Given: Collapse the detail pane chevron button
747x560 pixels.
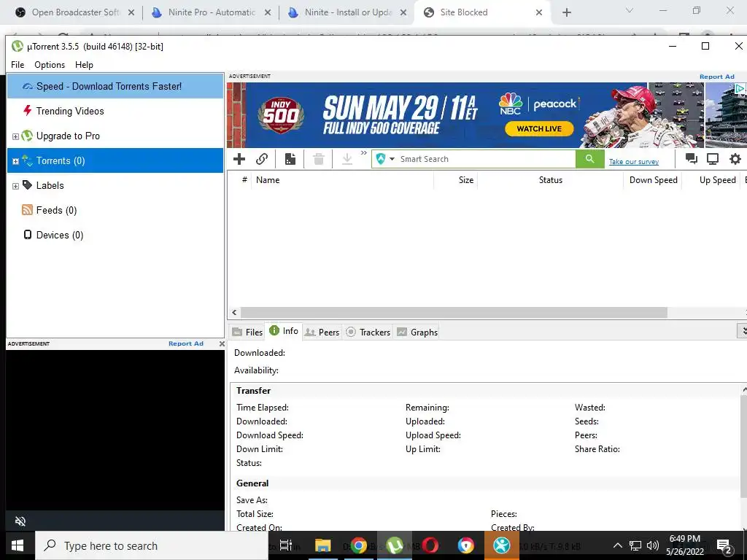Looking at the screenshot, I should [742, 330].
